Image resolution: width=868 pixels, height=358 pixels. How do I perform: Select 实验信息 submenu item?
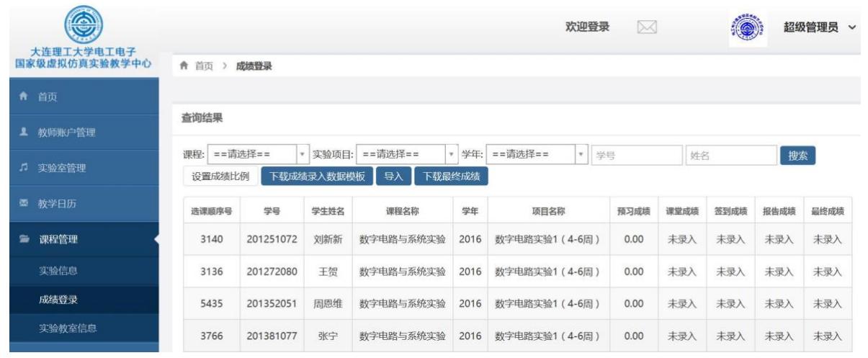point(58,272)
